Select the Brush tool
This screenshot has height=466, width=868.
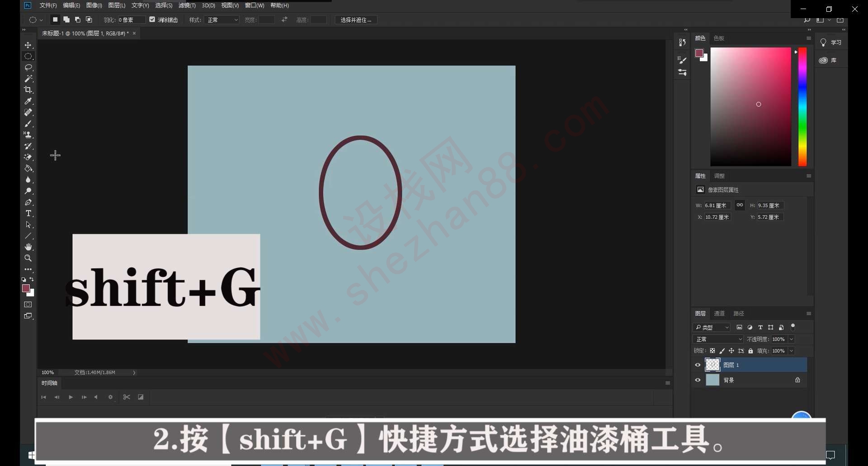28,124
